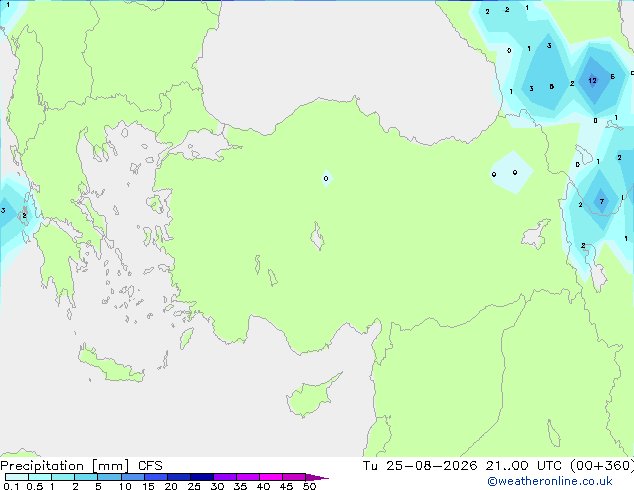Pick the 40–45 magenta legend swatch
The width and height of the screenshot is (634, 490).
click(271, 477)
